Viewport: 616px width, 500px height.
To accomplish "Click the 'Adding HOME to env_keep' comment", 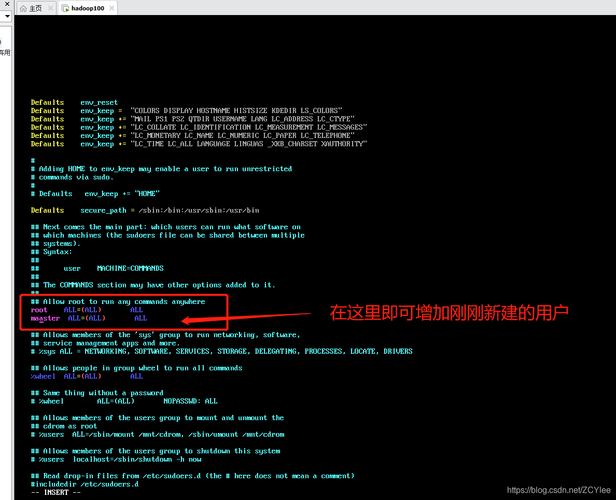I will point(161,169).
